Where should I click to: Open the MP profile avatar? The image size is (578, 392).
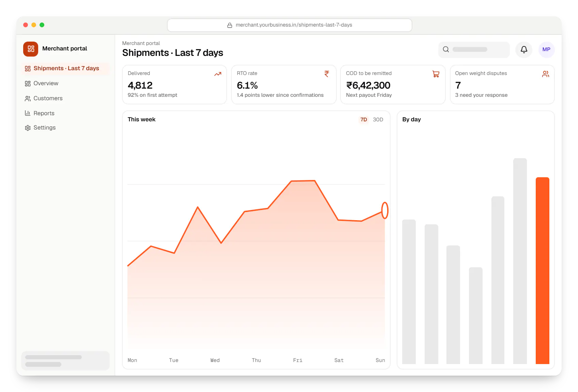point(546,50)
